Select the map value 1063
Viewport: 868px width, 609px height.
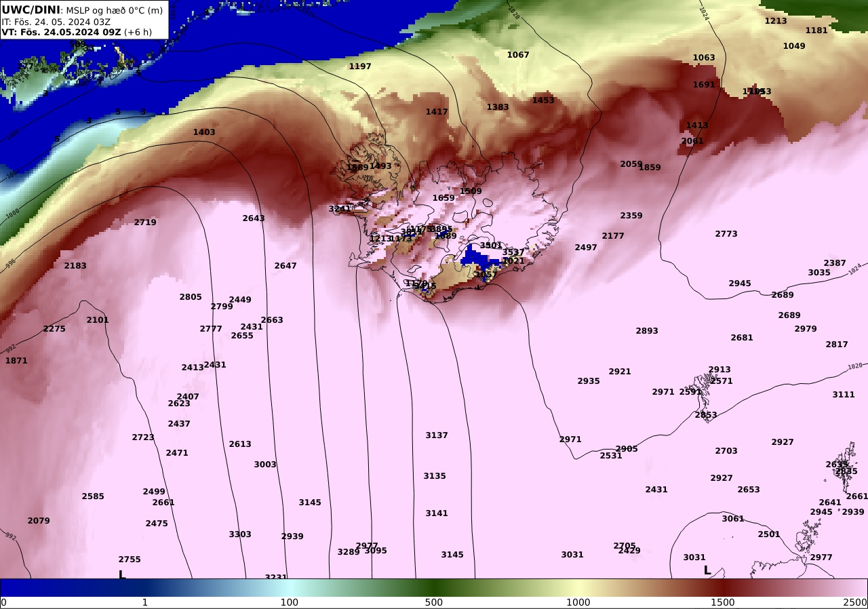point(704,58)
